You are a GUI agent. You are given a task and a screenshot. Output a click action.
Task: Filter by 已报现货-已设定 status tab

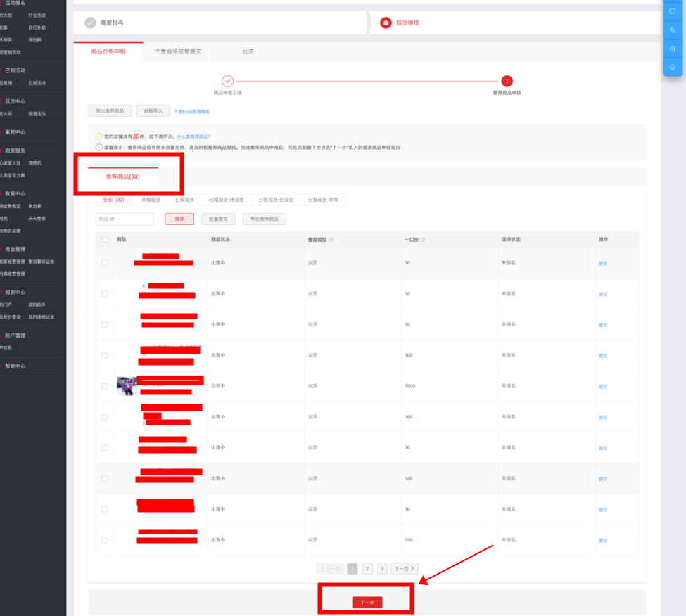[276, 200]
